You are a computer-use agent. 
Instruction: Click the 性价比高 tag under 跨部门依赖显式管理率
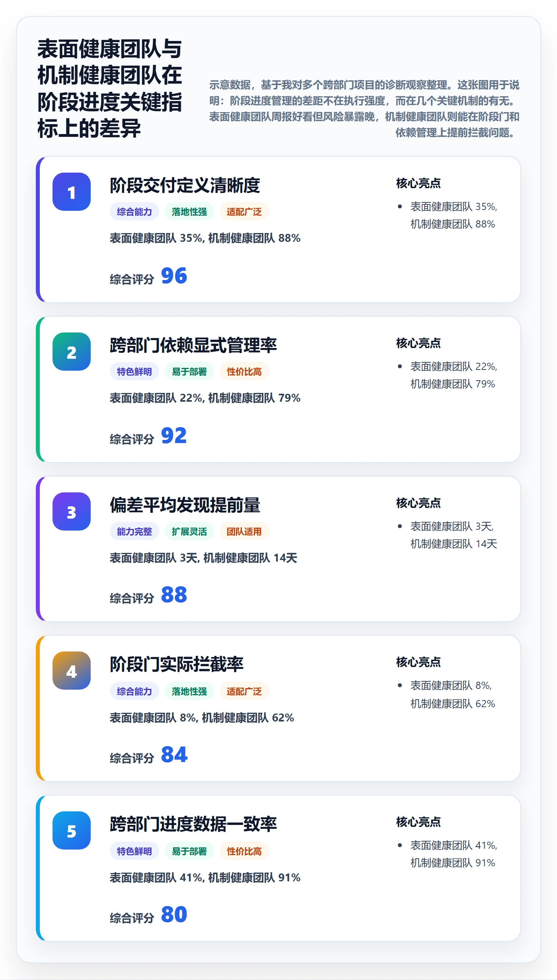tap(244, 371)
